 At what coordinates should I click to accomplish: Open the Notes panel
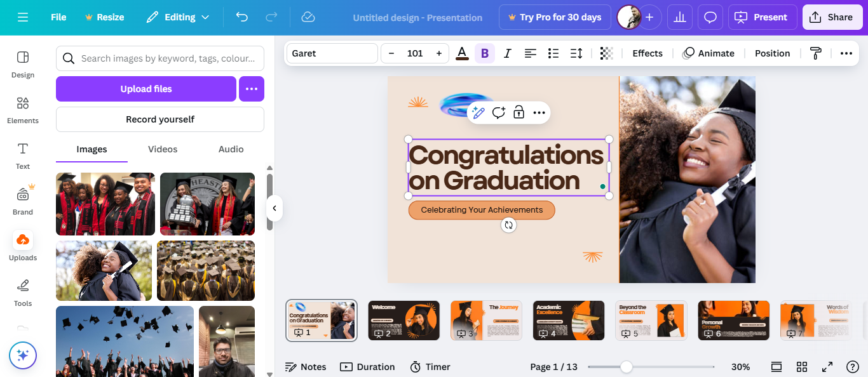click(306, 367)
